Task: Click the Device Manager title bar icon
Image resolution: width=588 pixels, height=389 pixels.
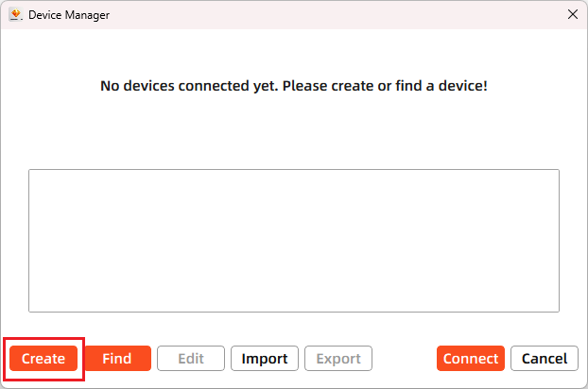Action: click(15, 15)
